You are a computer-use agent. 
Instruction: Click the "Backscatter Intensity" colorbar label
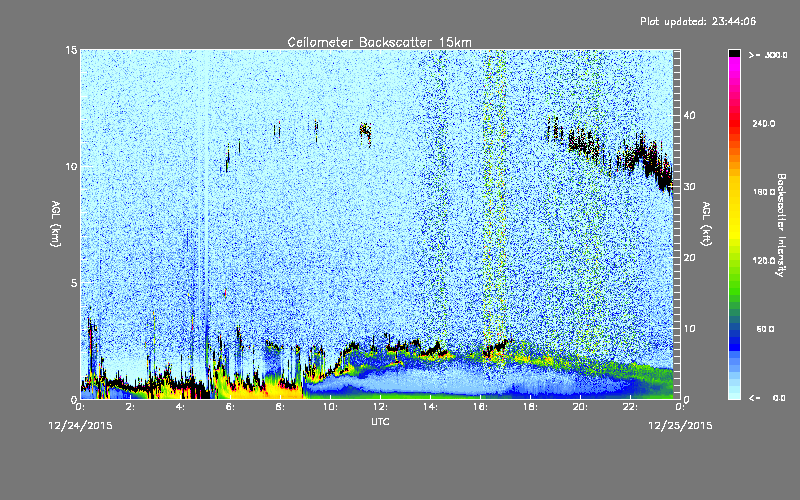pos(781,225)
